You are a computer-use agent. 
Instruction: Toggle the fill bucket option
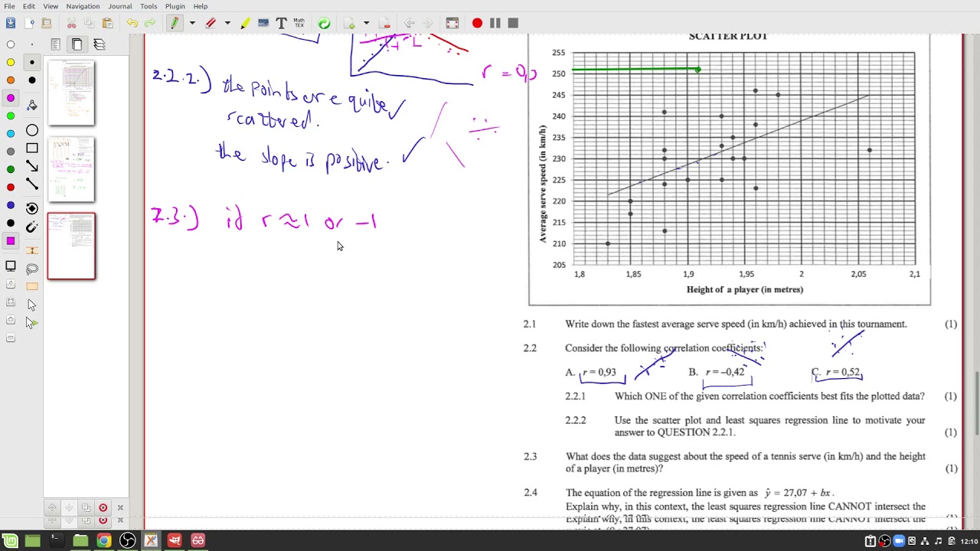pos(32,106)
